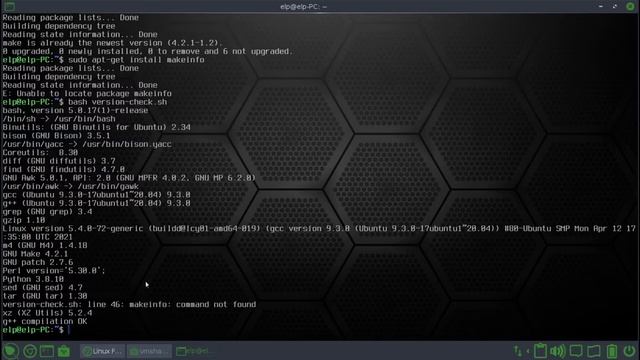Close the terminal window via the green button
Image resolution: width=640 pixels, height=360 pixels.
click(x=630, y=6)
